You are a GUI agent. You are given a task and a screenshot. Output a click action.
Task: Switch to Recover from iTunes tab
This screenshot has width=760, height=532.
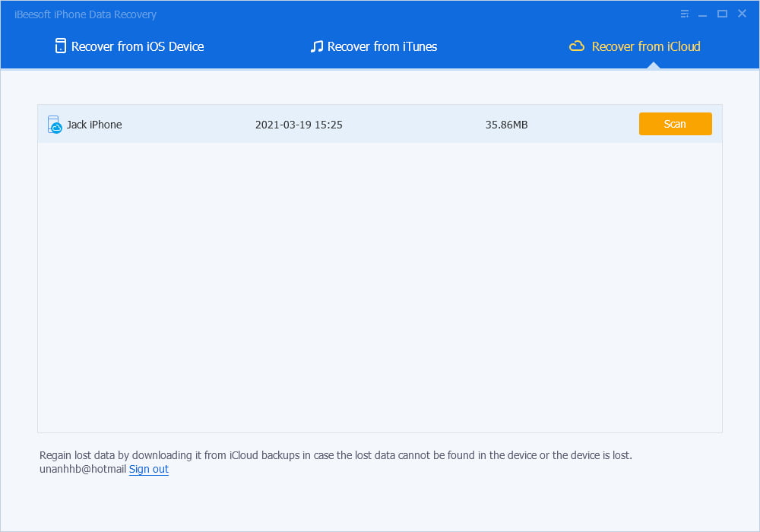click(x=374, y=46)
